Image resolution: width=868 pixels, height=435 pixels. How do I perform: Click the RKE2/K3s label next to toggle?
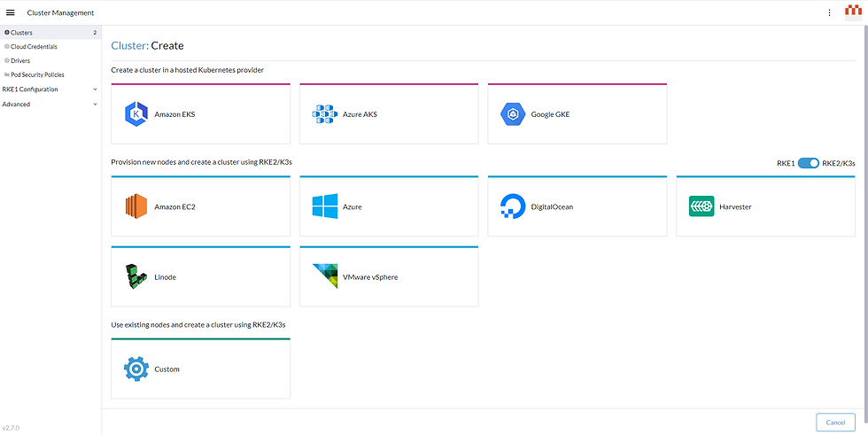pyautogui.click(x=839, y=163)
